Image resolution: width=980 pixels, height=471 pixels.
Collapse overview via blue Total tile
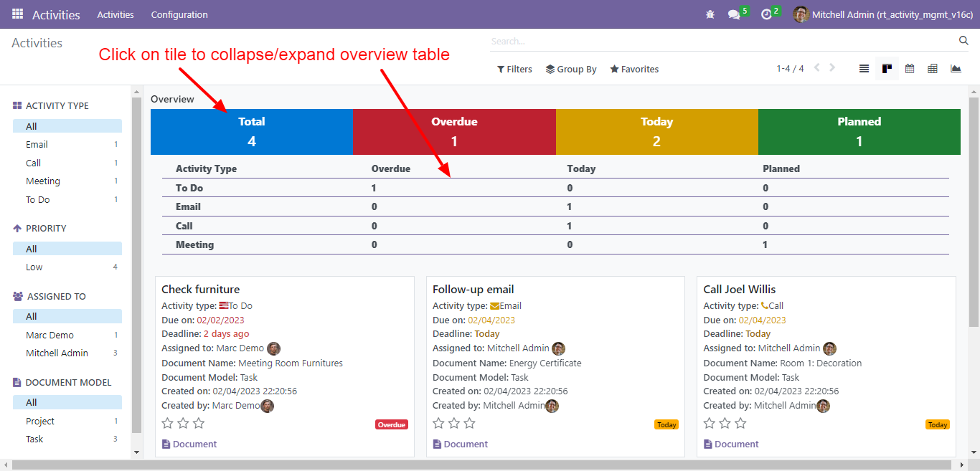pyautogui.click(x=252, y=132)
